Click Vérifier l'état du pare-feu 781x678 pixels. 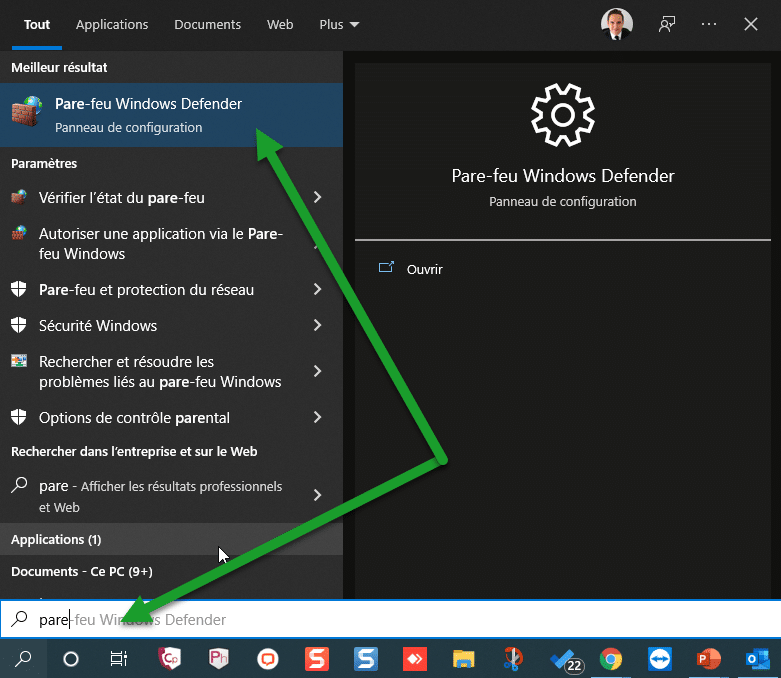122,198
